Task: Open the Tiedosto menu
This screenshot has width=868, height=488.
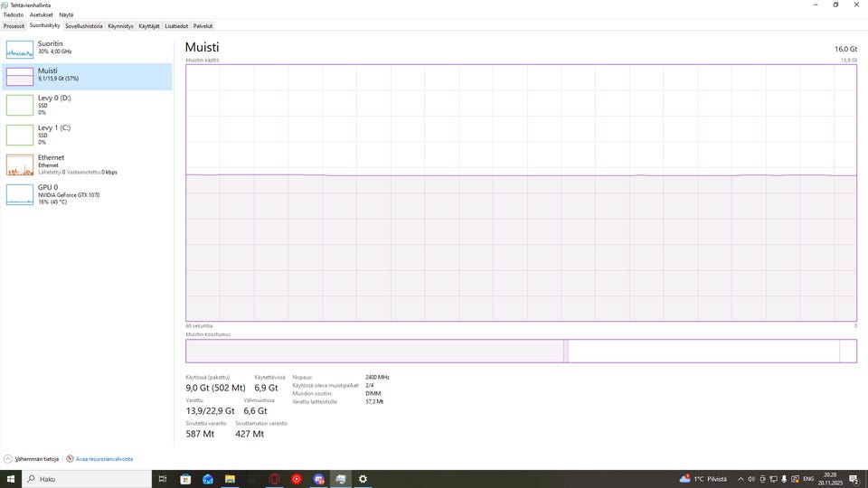Action: click(14, 15)
